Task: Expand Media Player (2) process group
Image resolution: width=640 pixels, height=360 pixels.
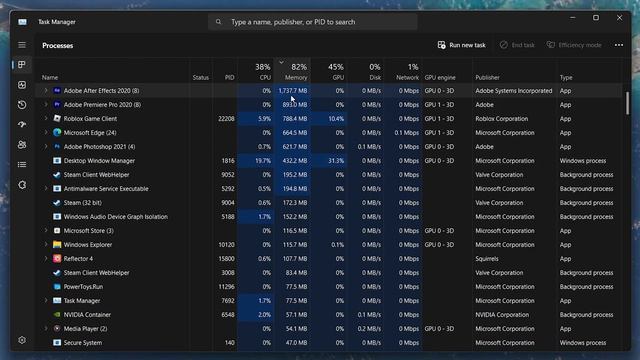Action: (x=46, y=329)
